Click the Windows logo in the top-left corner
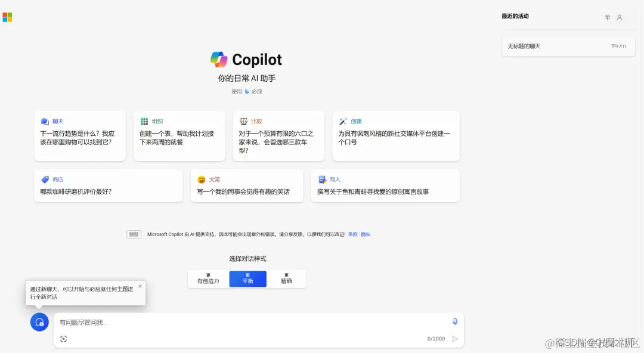The image size is (644, 353). [x=7, y=17]
